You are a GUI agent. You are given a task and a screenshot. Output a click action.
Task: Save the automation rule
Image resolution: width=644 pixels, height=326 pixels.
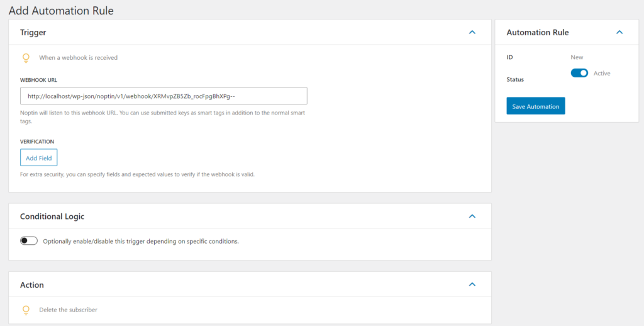[536, 106]
